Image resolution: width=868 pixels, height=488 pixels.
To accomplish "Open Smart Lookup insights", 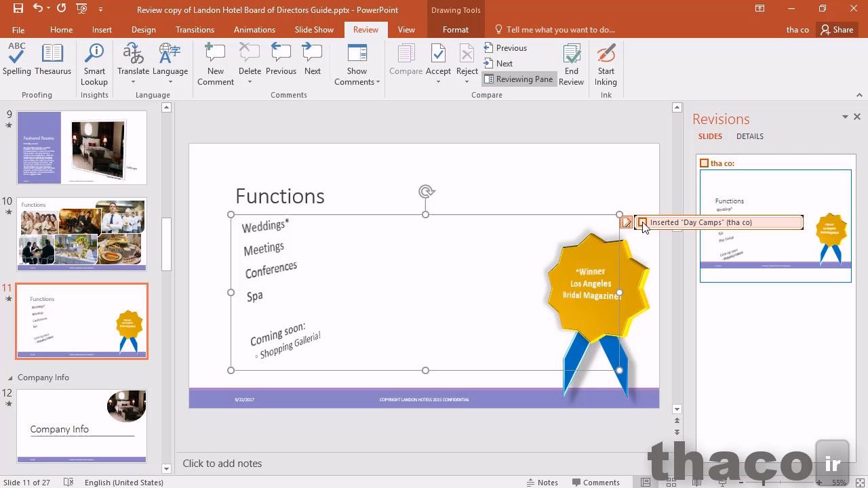I will coord(94,64).
